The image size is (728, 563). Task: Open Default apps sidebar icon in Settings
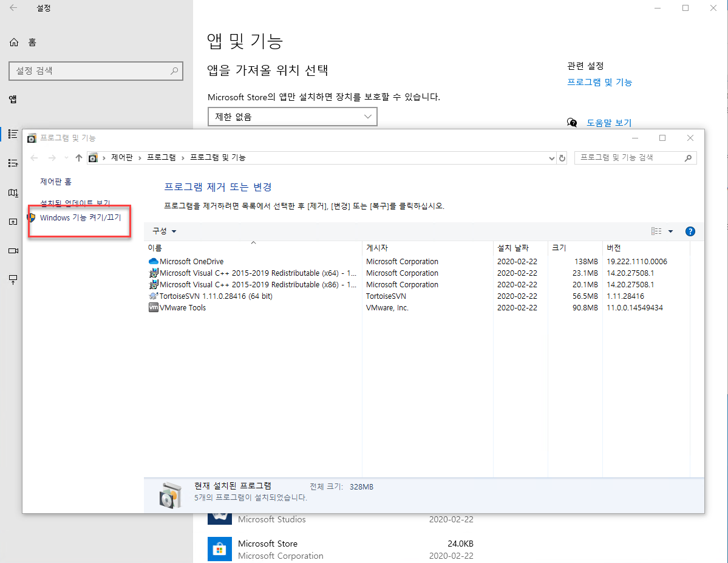[13, 163]
